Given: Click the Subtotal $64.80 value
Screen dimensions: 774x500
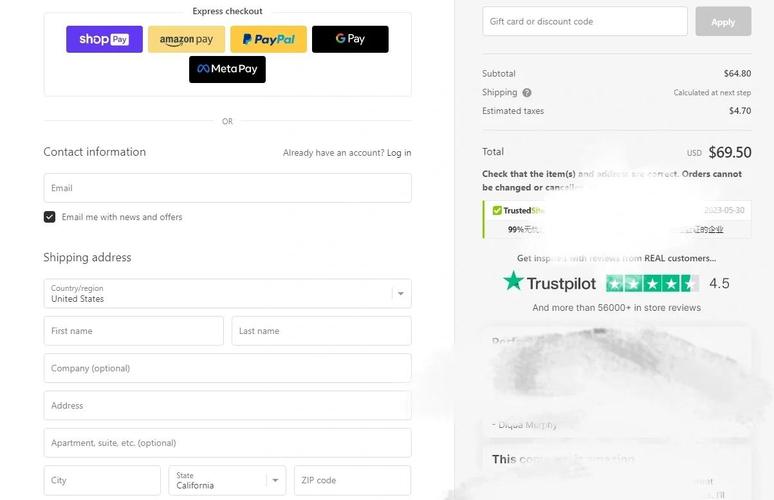Looking at the screenshot, I should point(737,74).
